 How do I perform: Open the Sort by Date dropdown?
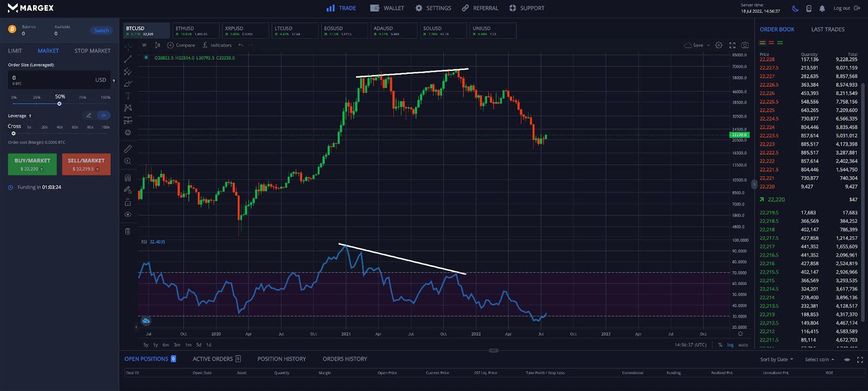click(x=776, y=360)
